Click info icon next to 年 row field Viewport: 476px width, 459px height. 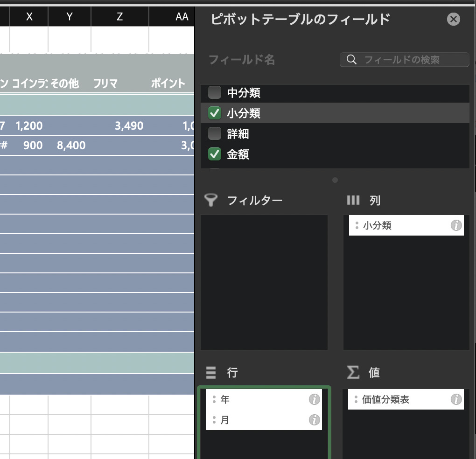[x=315, y=400]
